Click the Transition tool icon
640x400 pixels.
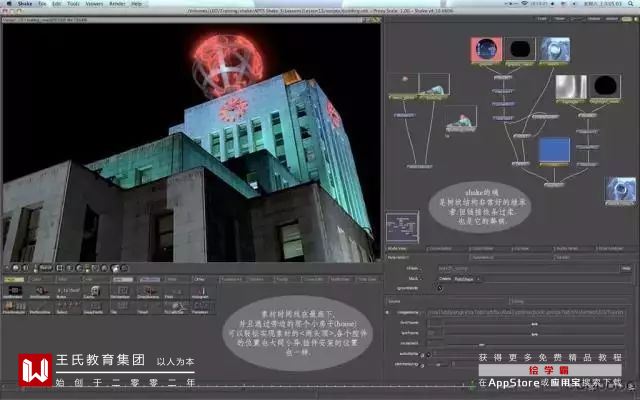[x=202, y=307]
